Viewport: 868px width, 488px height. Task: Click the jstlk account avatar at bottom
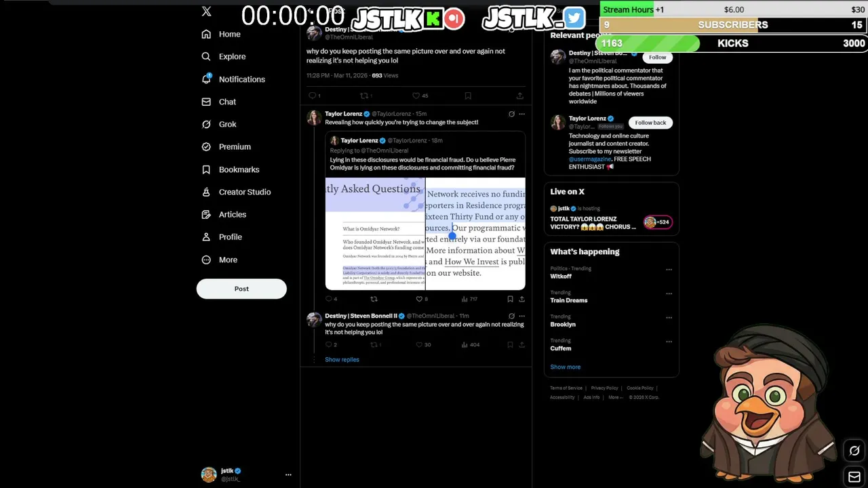208,474
